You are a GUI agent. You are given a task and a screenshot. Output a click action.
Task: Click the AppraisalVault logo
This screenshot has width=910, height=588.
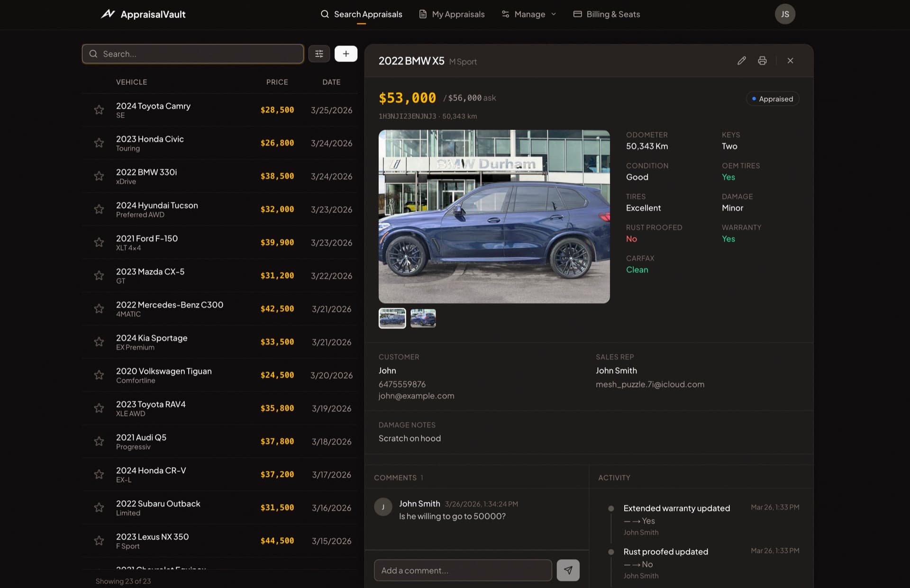point(143,14)
